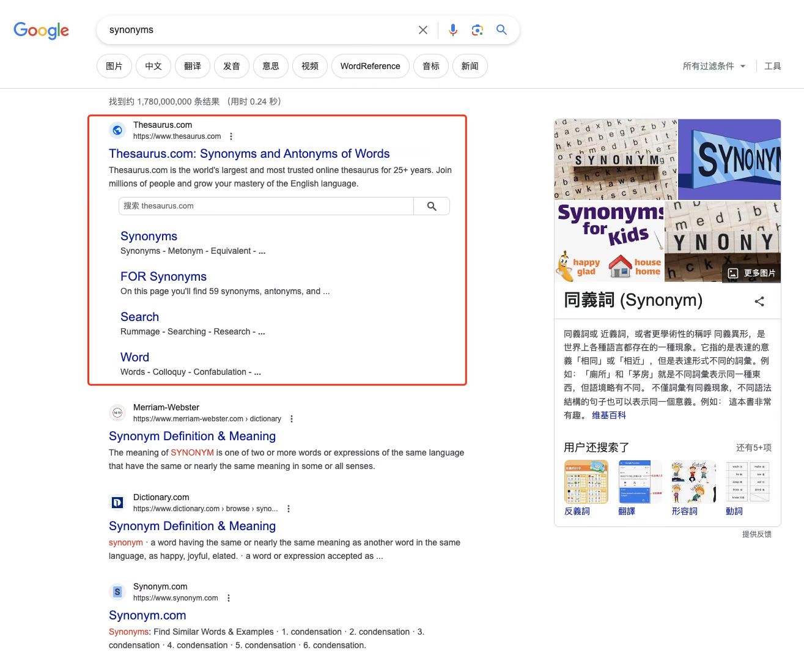
Task: Select the 图片 filter tab
Action: point(114,66)
